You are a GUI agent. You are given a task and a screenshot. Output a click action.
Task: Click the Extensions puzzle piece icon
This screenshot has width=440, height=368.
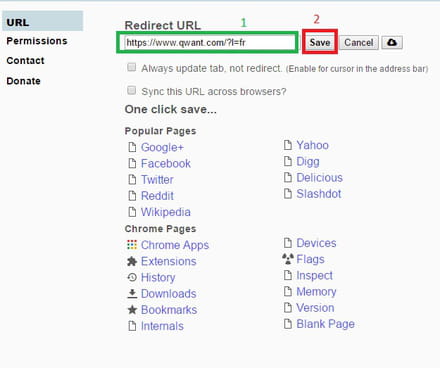click(132, 261)
